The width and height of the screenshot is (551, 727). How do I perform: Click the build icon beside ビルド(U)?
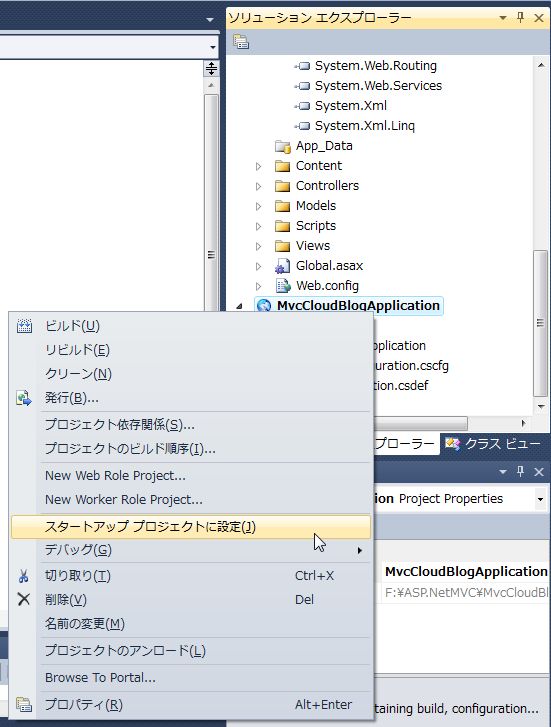pos(24,326)
